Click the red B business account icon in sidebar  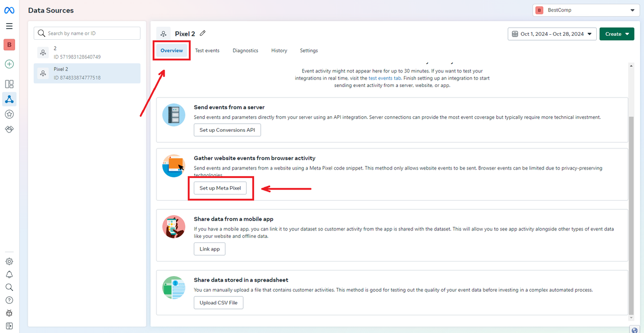pos(9,45)
